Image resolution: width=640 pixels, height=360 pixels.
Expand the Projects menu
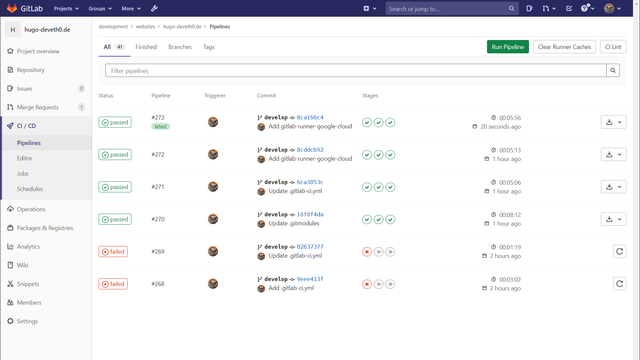[x=66, y=8]
